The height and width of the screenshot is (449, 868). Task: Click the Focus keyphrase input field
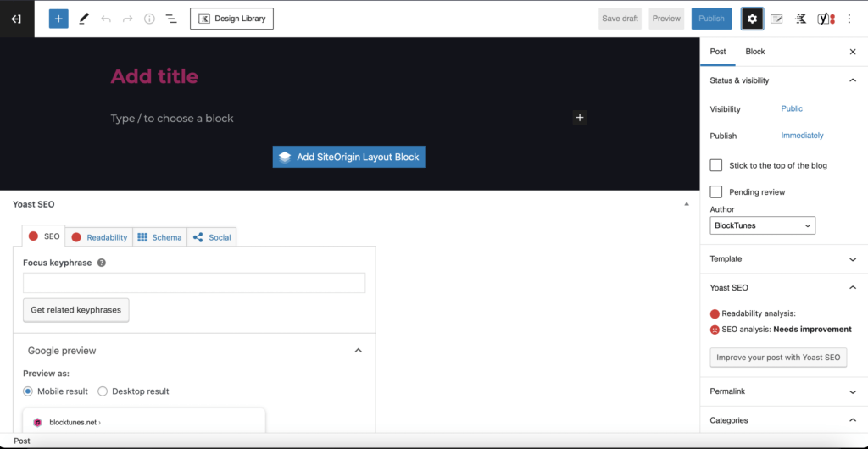point(194,283)
